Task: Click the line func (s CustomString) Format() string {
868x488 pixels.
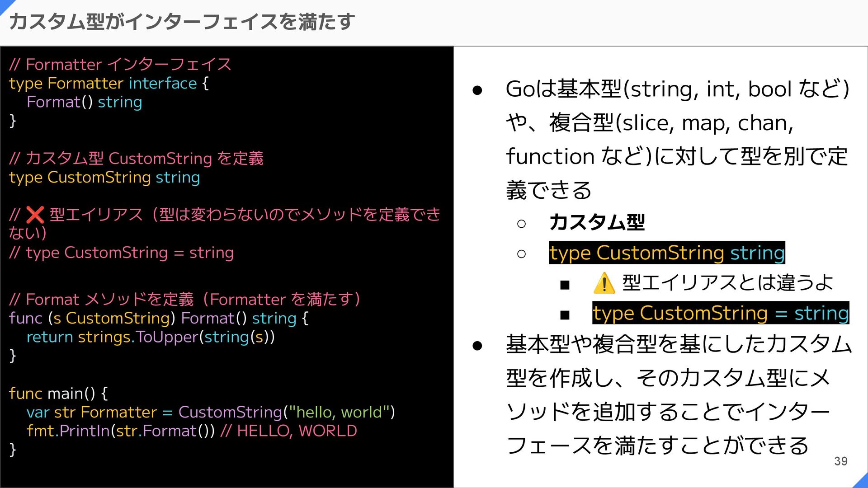Action: pos(159,319)
